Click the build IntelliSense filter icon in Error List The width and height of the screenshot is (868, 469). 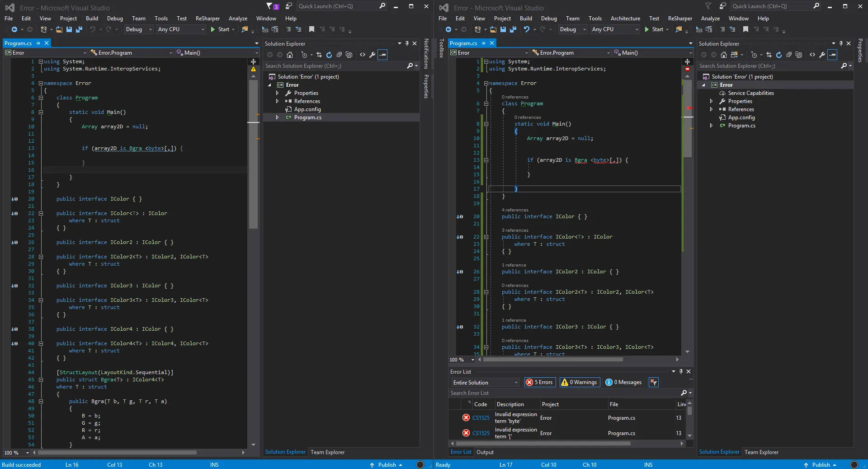(x=653, y=382)
